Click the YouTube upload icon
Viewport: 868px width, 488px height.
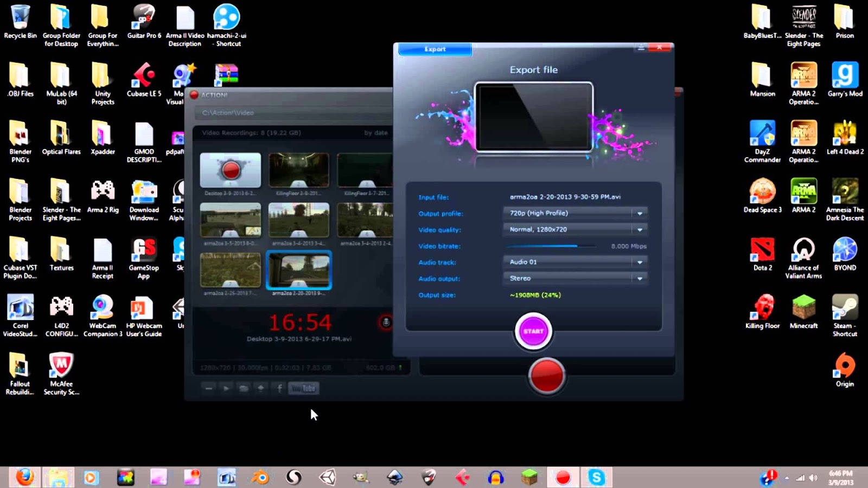pyautogui.click(x=304, y=388)
